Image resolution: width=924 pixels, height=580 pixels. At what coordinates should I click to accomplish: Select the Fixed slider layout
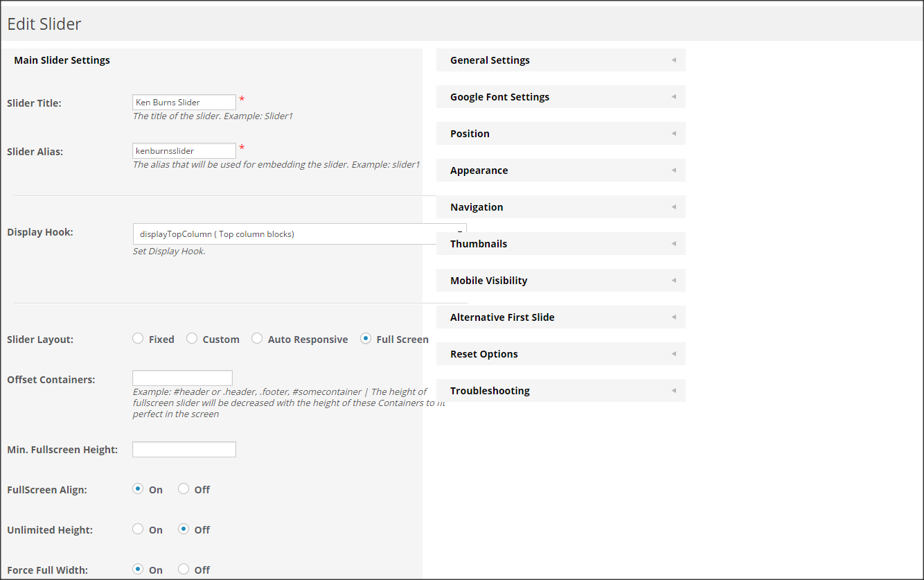click(x=138, y=339)
